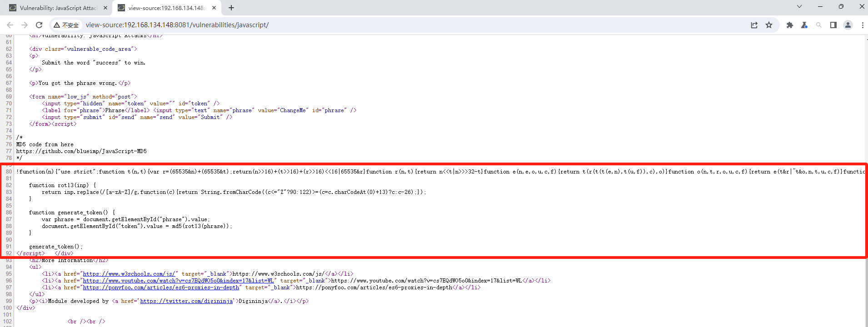868x327 pixels.
Task: Click the address bar URL
Action: tap(177, 25)
